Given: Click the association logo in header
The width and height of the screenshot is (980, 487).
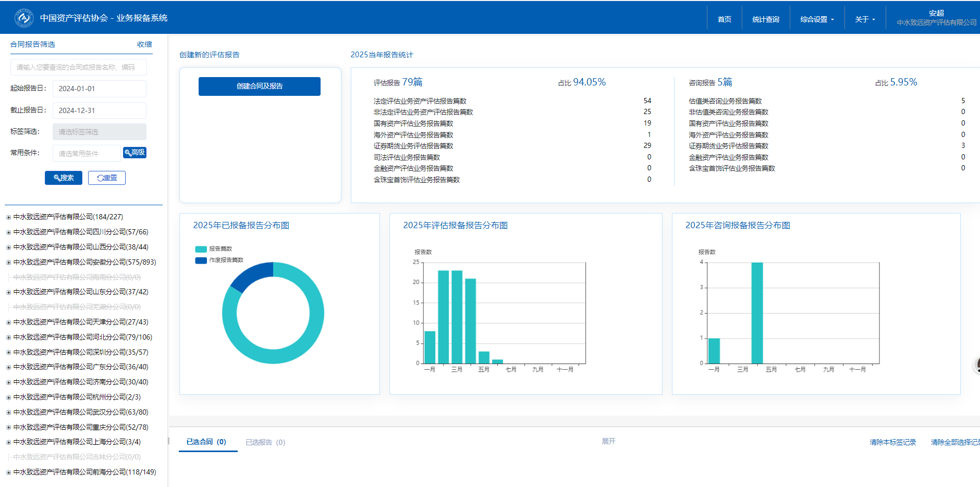Looking at the screenshot, I should click(24, 18).
